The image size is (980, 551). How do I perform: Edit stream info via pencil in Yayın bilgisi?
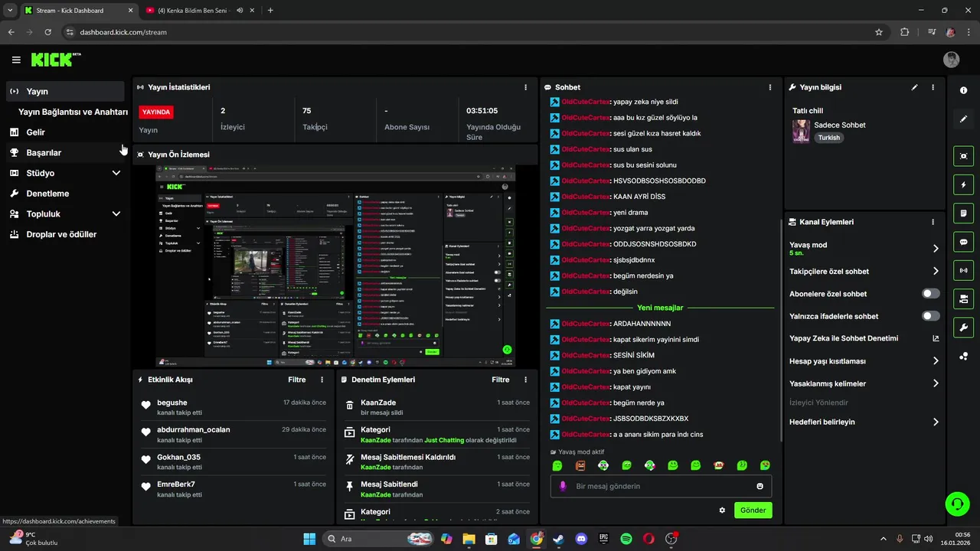click(914, 87)
